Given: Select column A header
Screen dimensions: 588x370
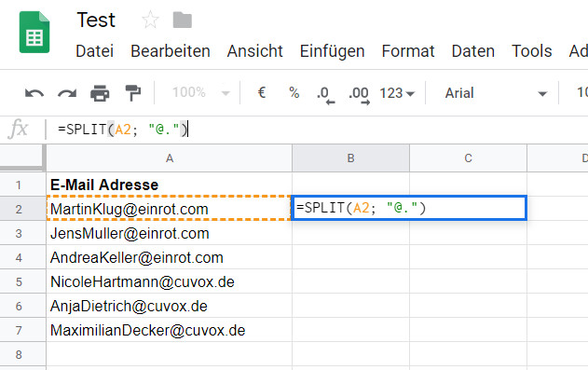Looking at the screenshot, I should pyautogui.click(x=169, y=158).
